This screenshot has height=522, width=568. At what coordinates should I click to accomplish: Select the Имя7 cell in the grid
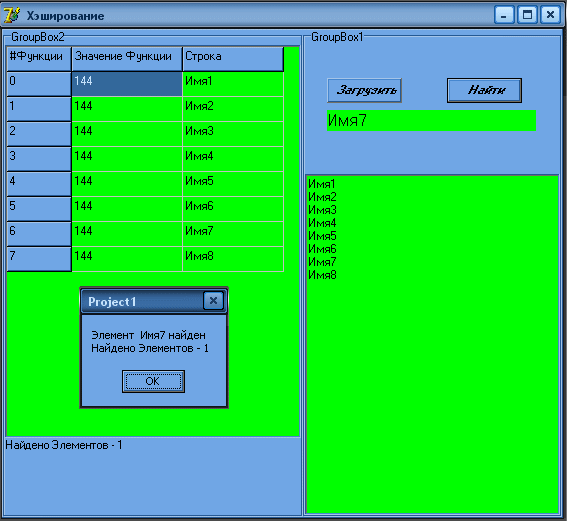pyautogui.click(x=233, y=234)
